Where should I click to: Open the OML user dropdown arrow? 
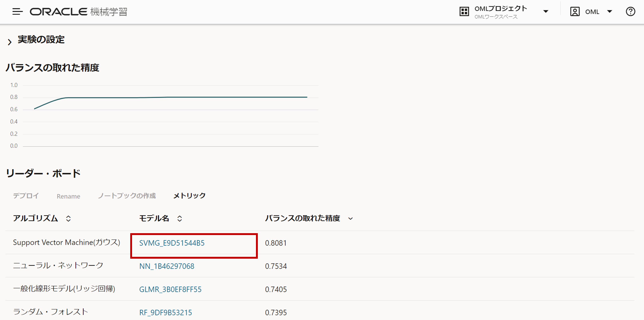pos(610,11)
